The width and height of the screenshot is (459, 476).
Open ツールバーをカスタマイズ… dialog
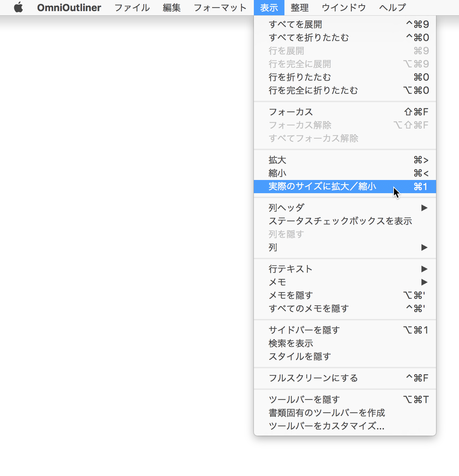[x=345, y=426]
